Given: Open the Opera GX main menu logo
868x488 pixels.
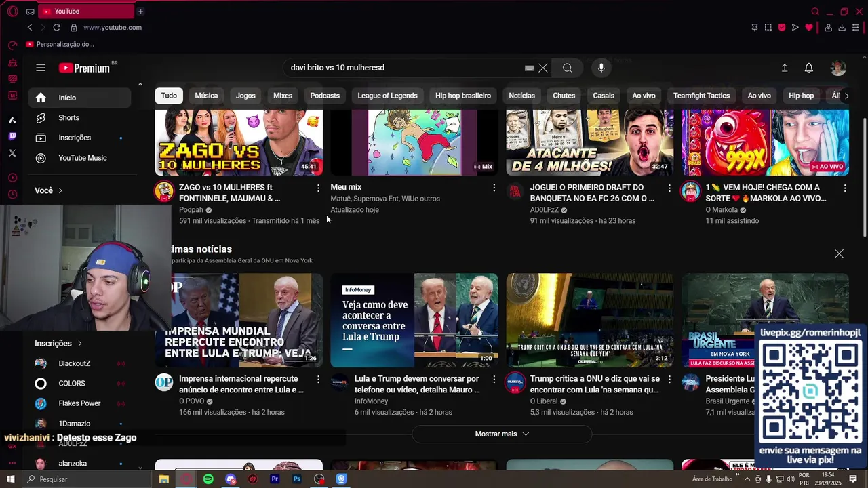Looking at the screenshot, I should pyautogui.click(x=12, y=12).
